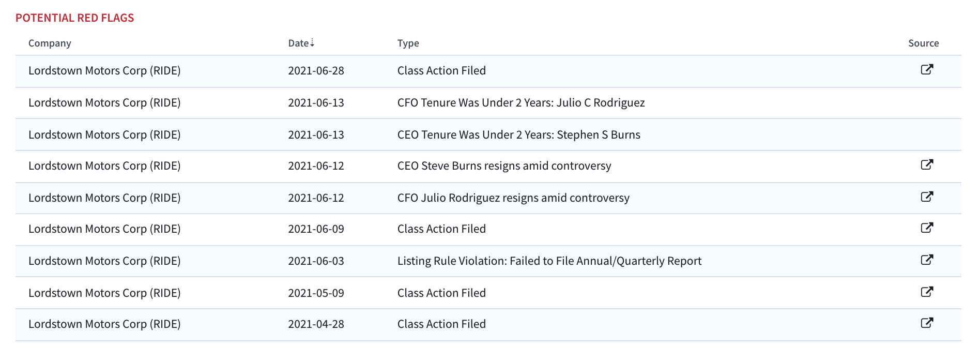Click the 2021-06-03 date cell
The width and height of the screenshot is (980, 361).
[316, 261]
